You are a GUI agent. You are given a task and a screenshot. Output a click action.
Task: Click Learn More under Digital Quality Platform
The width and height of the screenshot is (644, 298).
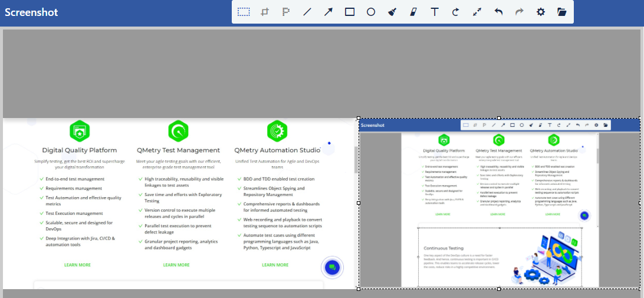pos(77,265)
